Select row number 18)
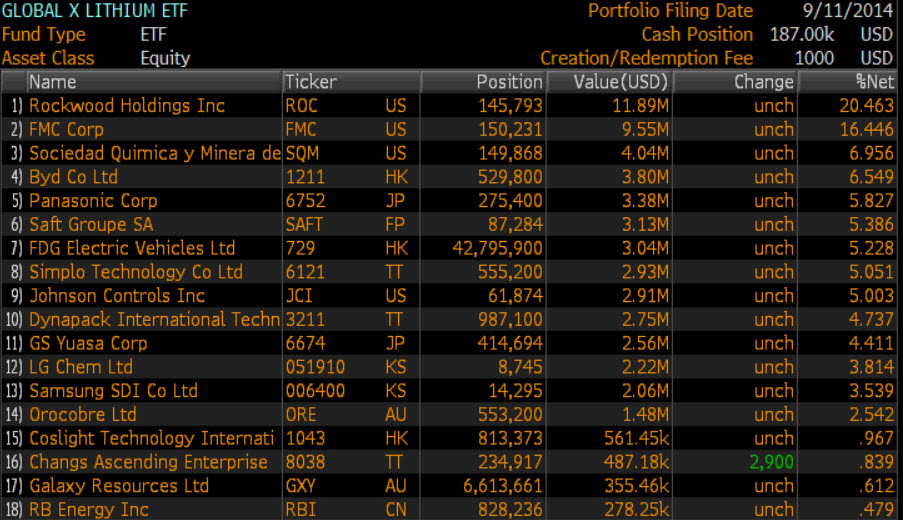Image resolution: width=903 pixels, height=520 pixels. pyautogui.click(x=14, y=509)
